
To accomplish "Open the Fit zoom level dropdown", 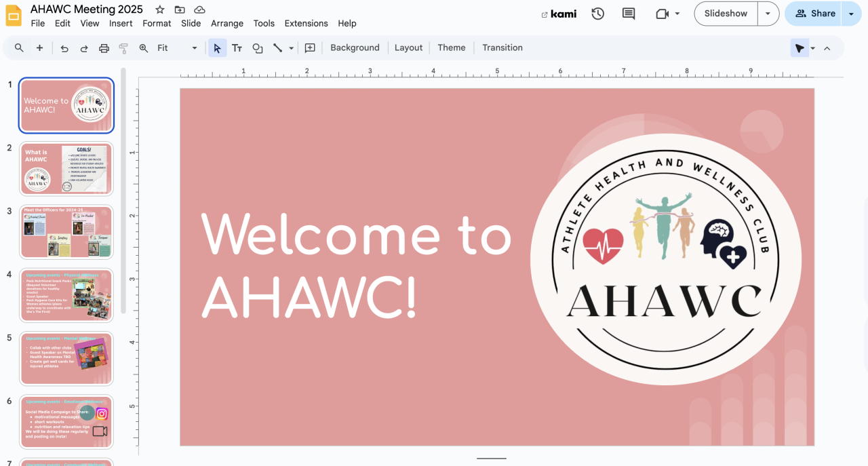I will point(177,47).
